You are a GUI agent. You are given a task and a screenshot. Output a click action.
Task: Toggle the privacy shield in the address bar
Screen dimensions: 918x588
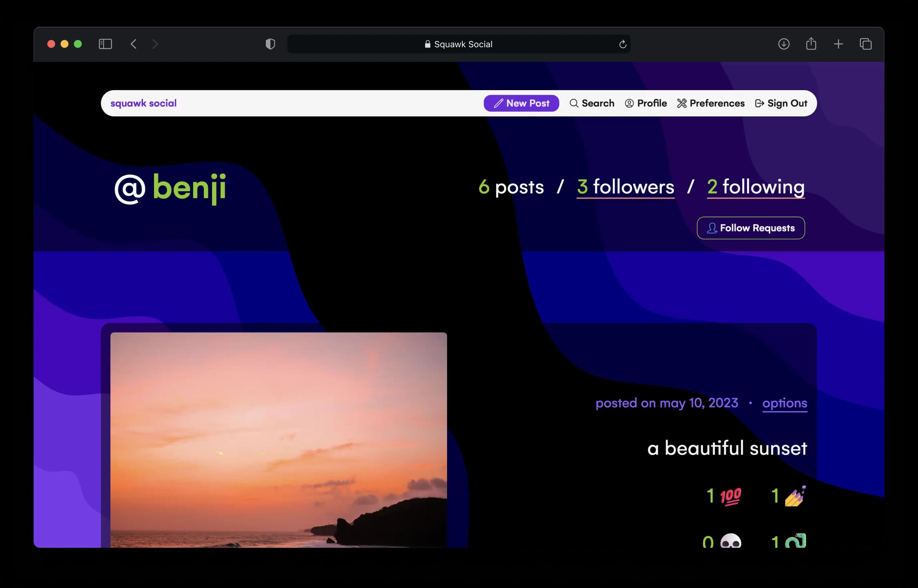(270, 44)
